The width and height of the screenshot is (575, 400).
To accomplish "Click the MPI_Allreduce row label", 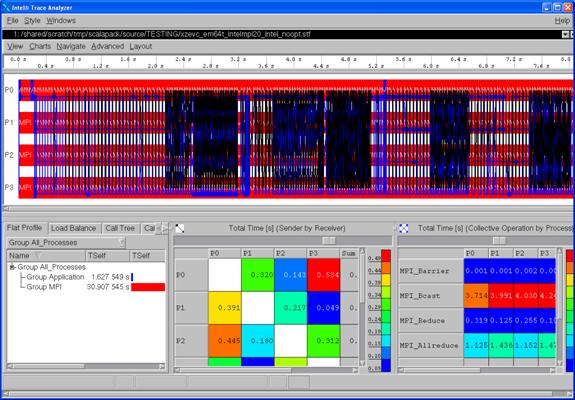I will pyautogui.click(x=431, y=345).
